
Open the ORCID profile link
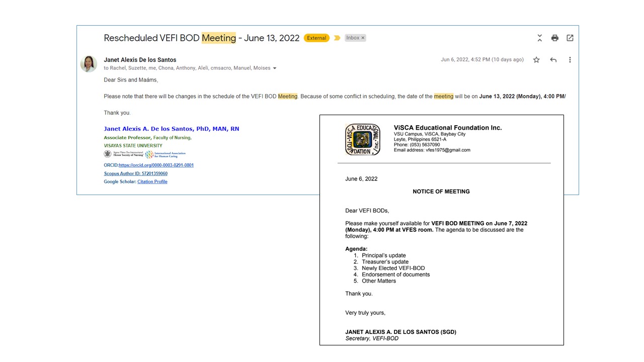coord(156,165)
